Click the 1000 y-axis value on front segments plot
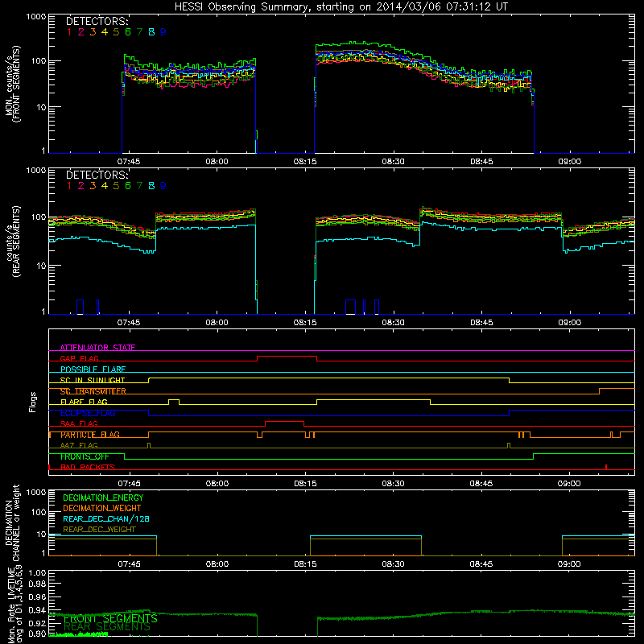Image resolution: width=644 pixels, height=644 pixels. click(x=36, y=17)
